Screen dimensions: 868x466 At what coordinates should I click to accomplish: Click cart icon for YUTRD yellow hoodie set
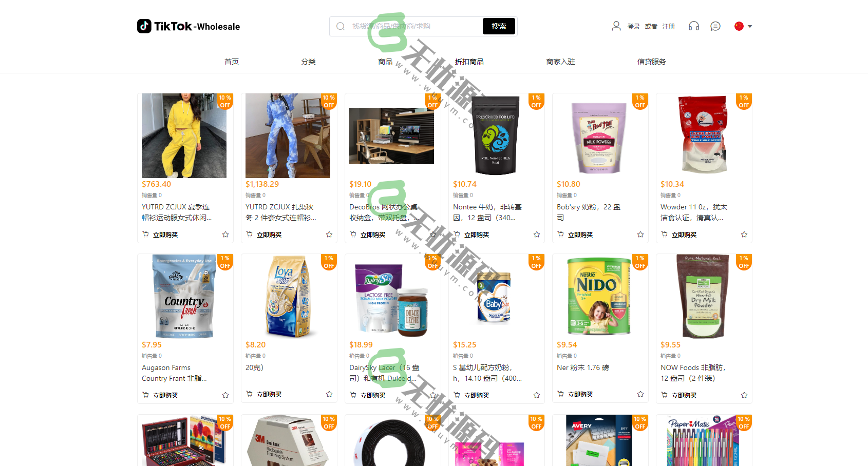point(146,235)
